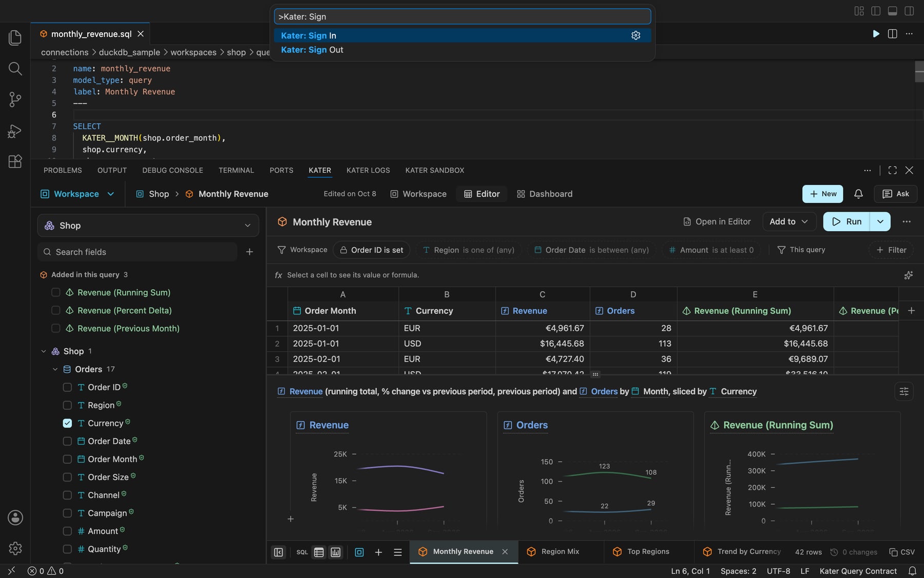Image resolution: width=924 pixels, height=578 pixels.
Task: Add a new column with plus in grid header
Action: tap(911, 311)
